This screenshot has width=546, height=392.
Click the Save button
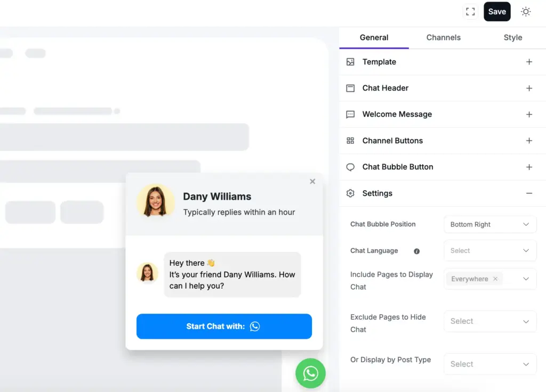click(x=497, y=11)
